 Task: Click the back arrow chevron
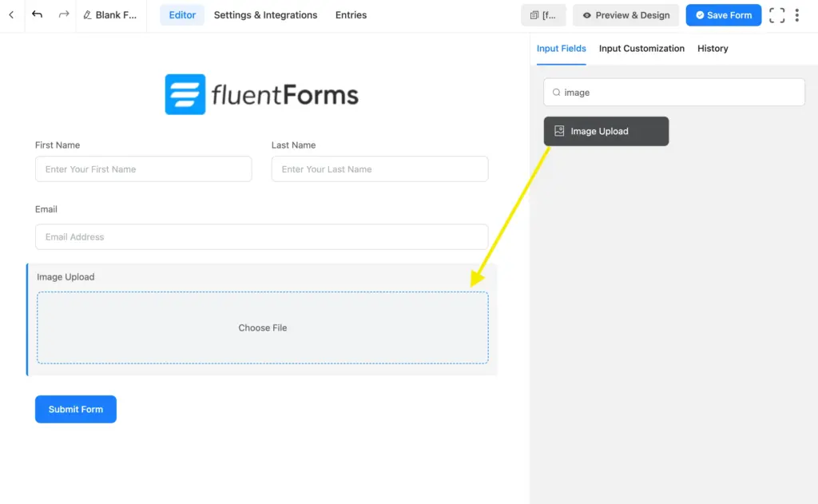(x=11, y=15)
